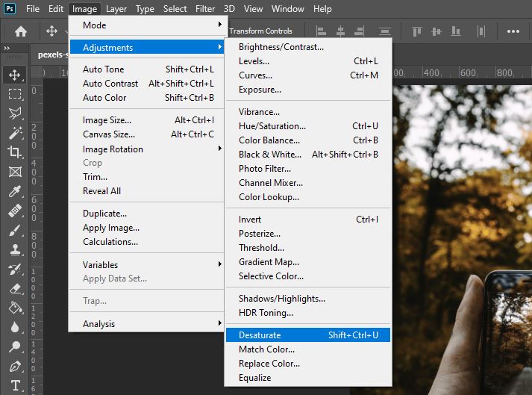532x395 pixels.
Task: Choose Hue/Saturation adjustment
Action: coord(308,126)
